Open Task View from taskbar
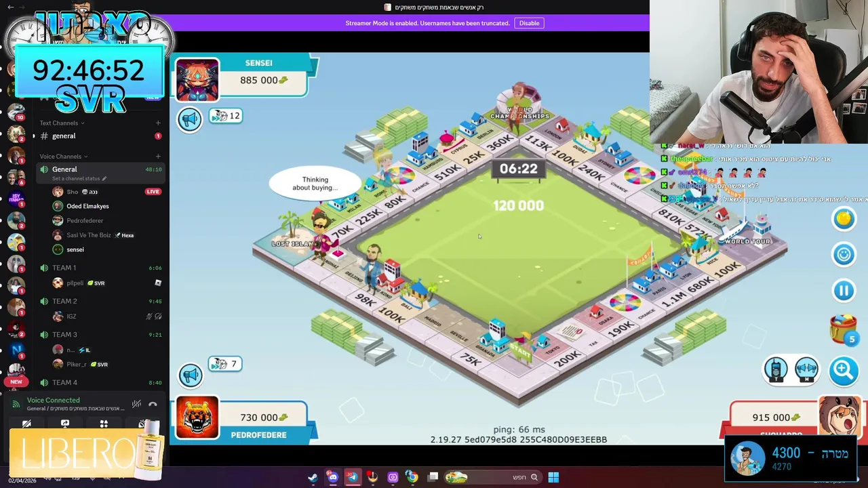This screenshot has height=488, width=868. (433, 477)
